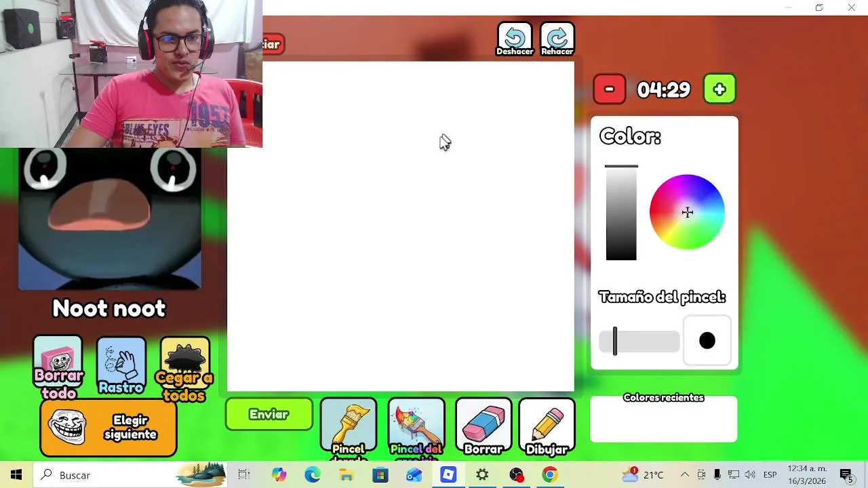
Task: Select the Pincel dorado golden brush tool
Action: [x=349, y=427]
